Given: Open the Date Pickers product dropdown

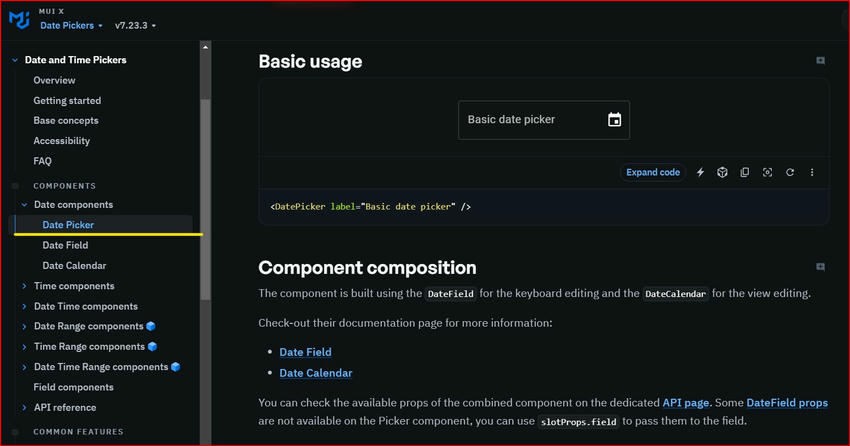Looking at the screenshot, I should click(x=72, y=25).
